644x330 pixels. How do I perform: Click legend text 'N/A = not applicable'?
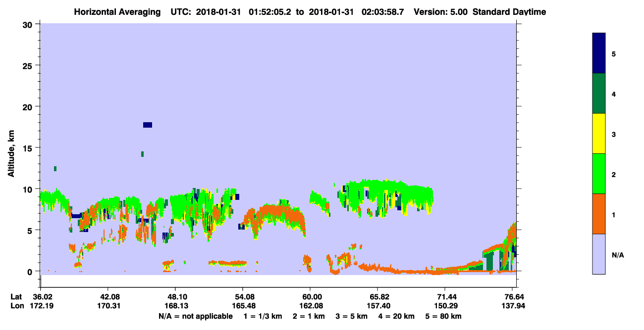(x=195, y=316)
